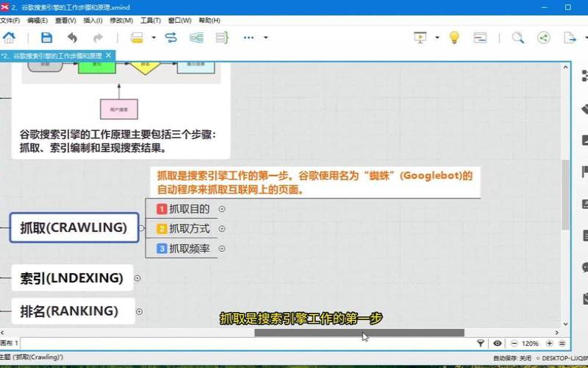Close the 谷歌搜索引擎 document tab

coord(108,56)
